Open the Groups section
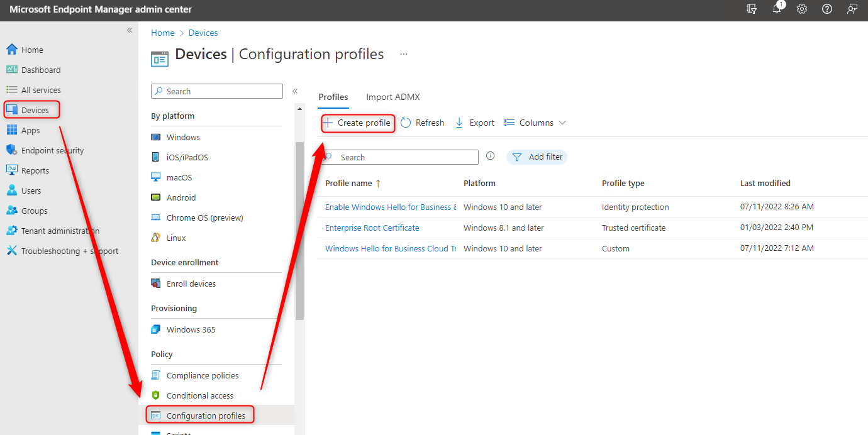Screen dimensions: 868x435 coord(36,210)
